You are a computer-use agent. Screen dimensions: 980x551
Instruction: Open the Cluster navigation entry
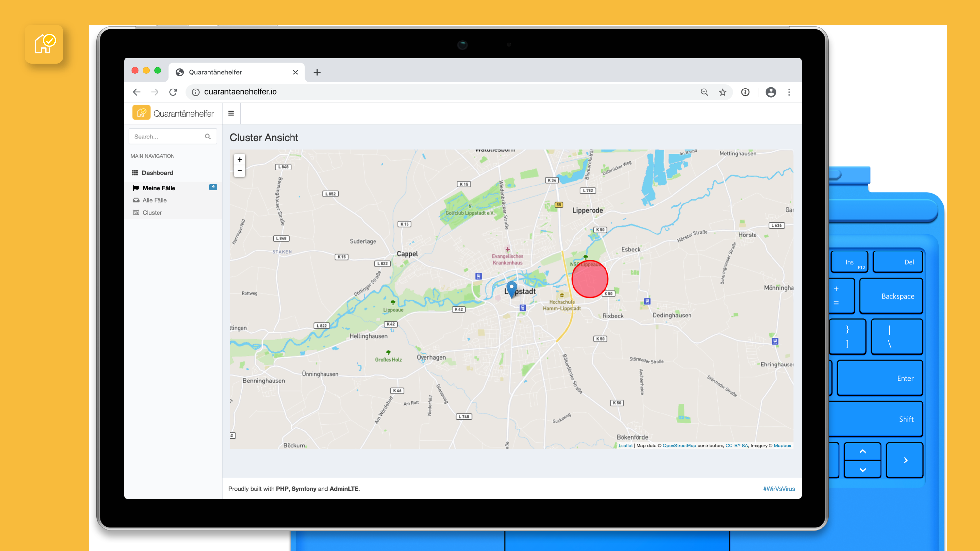pyautogui.click(x=152, y=213)
